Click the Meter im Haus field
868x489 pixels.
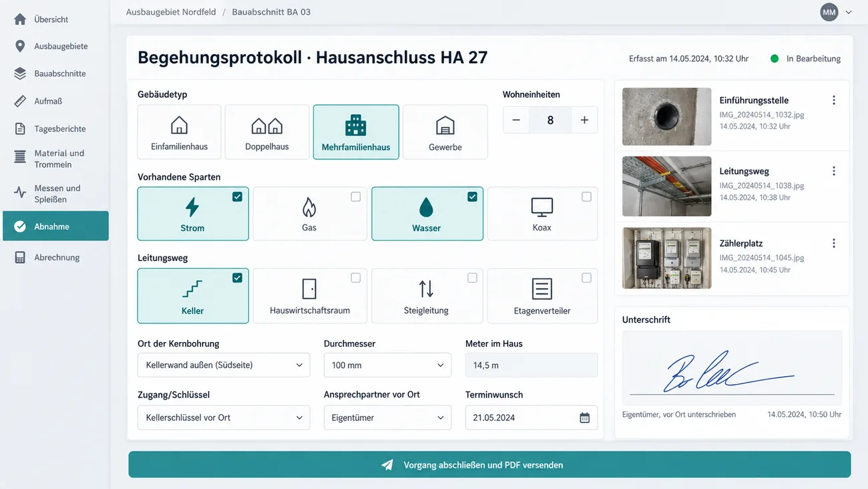531,365
